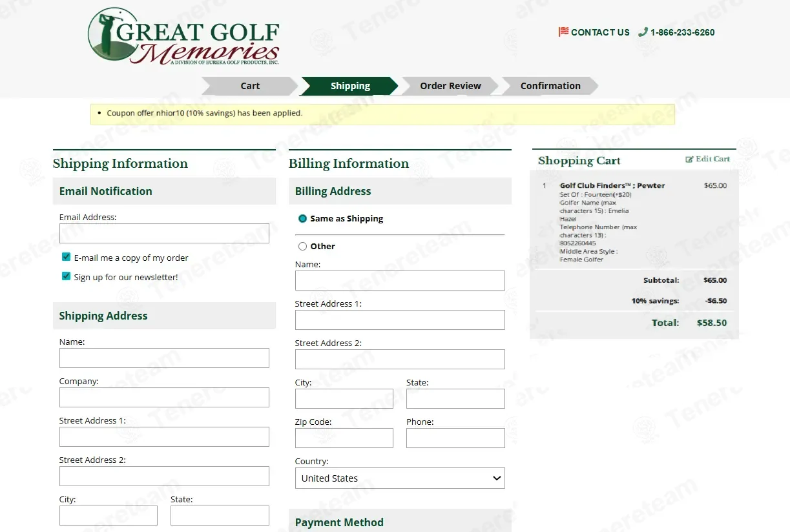This screenshot has height=532, width=790.
Task: Click the 10% savings -$6.50 value
Action: pos(716,301)
